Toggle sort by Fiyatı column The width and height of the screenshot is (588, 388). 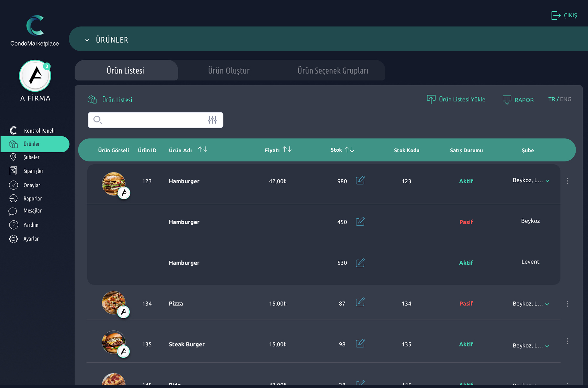[287, 150]
